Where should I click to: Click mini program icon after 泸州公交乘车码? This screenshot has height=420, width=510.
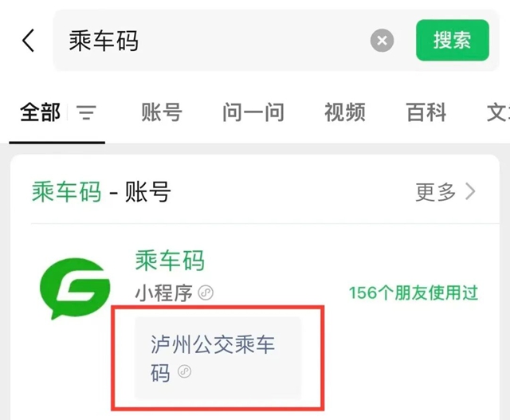184,371
